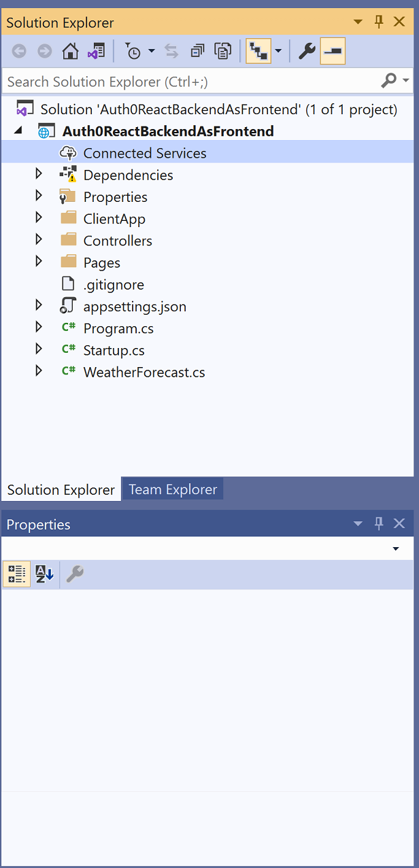Expand the Startup.cs node

pyautogui.click(x=39, y=349)
